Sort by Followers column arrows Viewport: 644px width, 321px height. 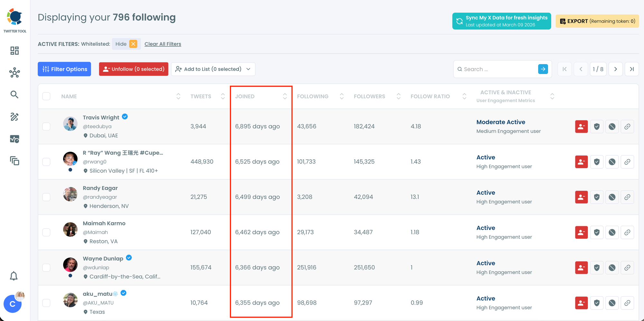[x=398, y=96]
